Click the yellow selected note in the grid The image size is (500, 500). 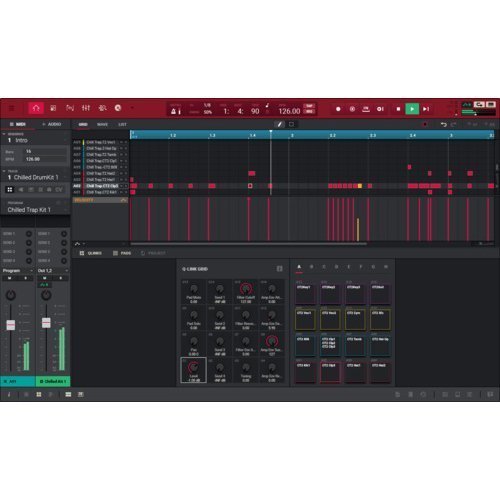(360, 186)
